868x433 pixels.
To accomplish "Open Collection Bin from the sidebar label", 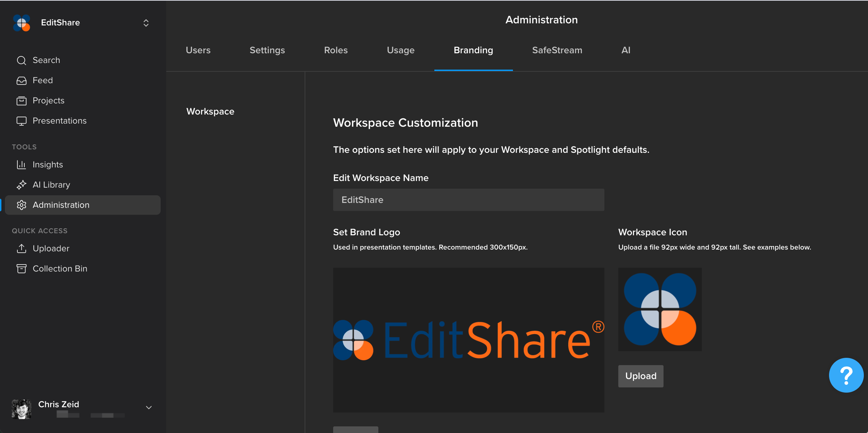I will [x=60, y=269].
